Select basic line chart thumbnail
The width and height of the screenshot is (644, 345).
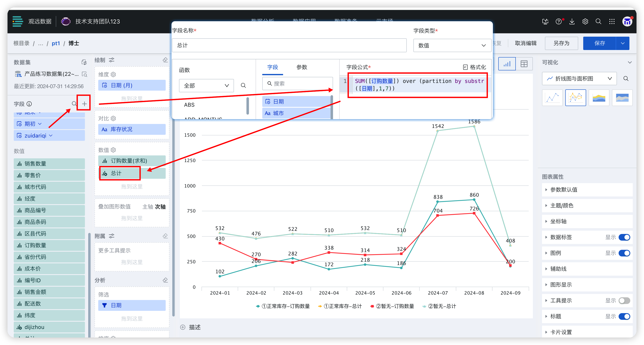coord(552,97)
